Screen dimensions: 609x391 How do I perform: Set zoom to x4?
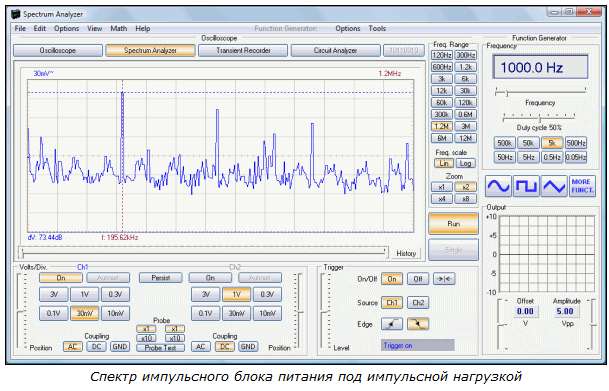(442, 199)
